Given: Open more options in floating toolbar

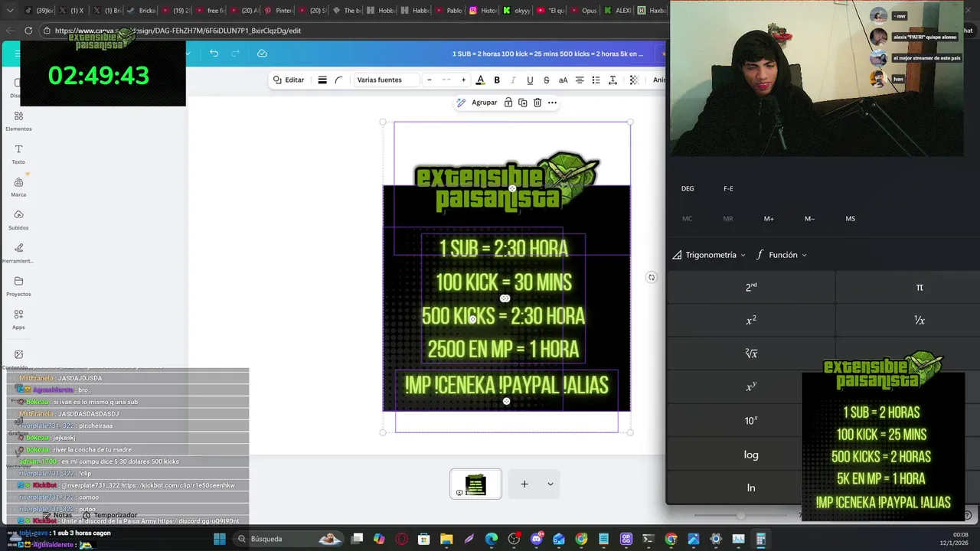Looking at the screenshot, I should click(552, 103).
